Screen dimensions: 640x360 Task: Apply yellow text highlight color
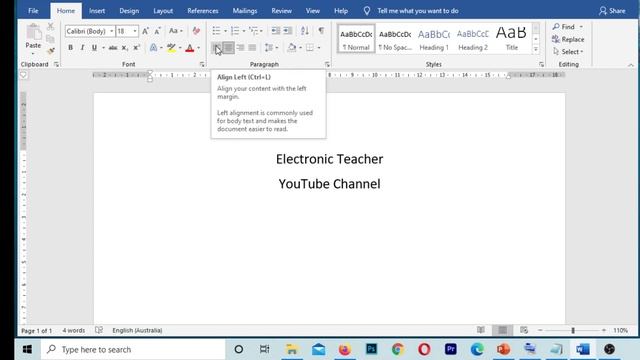click(171, 48)
